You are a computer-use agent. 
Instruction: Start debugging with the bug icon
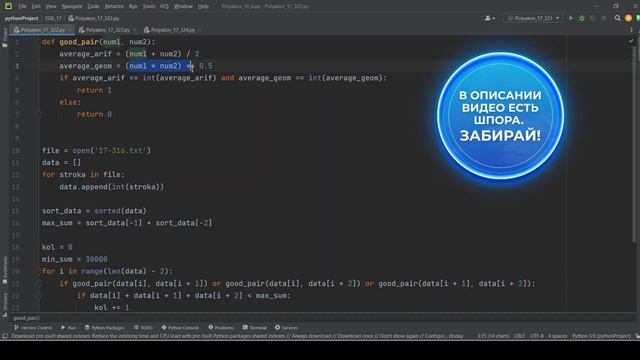[x=582, y=18]
